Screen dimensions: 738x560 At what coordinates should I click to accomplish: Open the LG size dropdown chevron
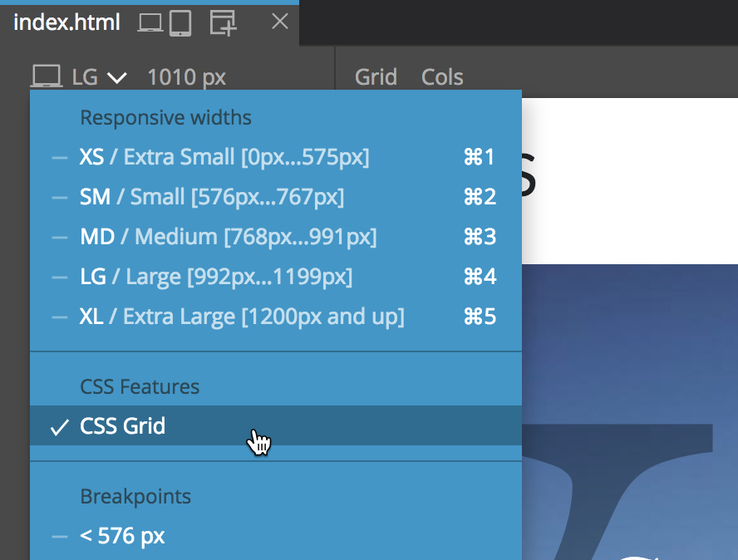click(116, 77)
